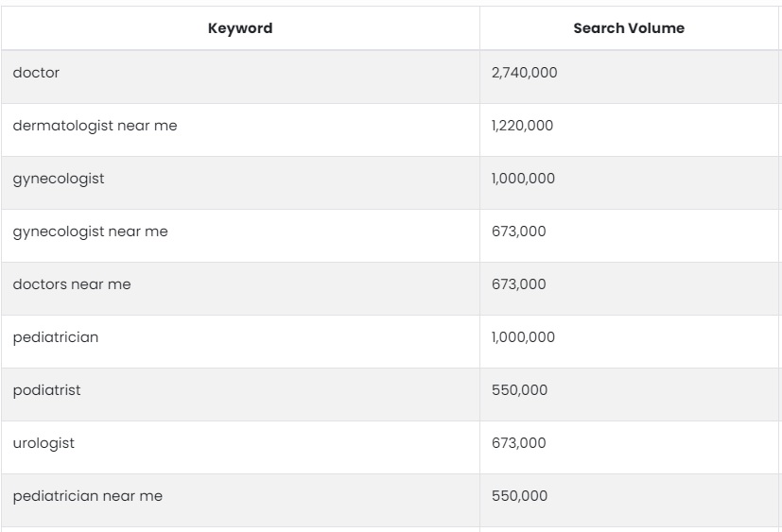The height and width of the screenshot is (532, 782).
Task: Click podiatrist's 550,000 volume value
Action: point(519,390)
